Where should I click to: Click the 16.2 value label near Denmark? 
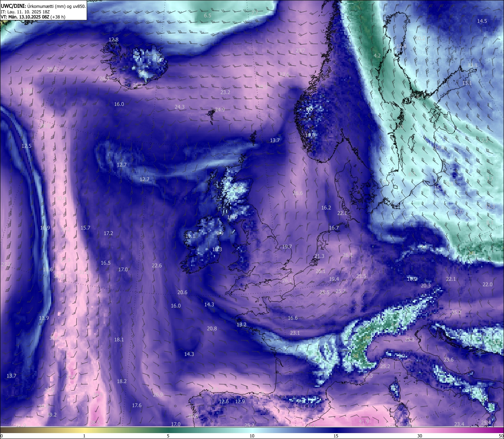(326, 207)
